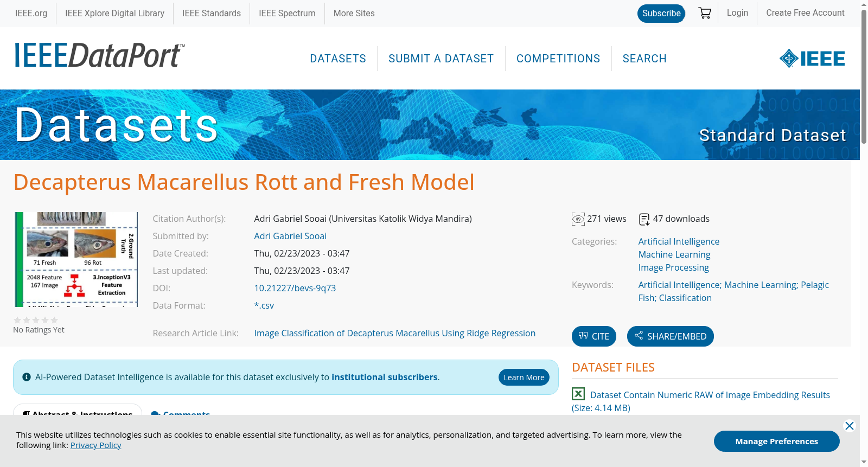Close the cookie banner with X
This screenshot has height=467, width=868.
[x=850, y=426]
